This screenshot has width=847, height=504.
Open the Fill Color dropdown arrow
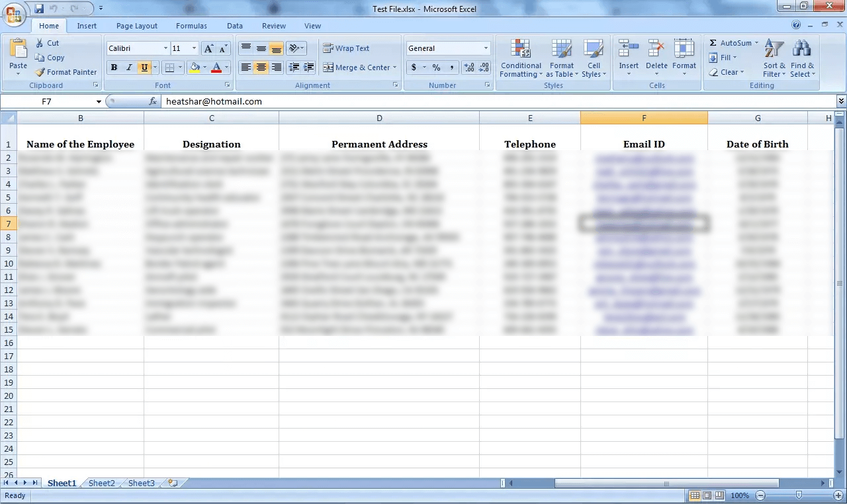pos(205,67)
